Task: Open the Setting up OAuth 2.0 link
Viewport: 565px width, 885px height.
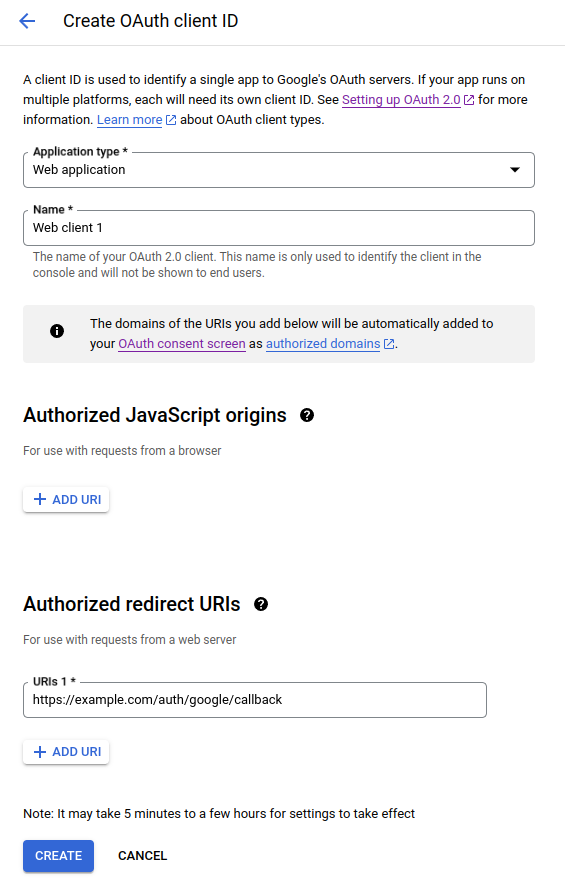Action: (401, 100)
